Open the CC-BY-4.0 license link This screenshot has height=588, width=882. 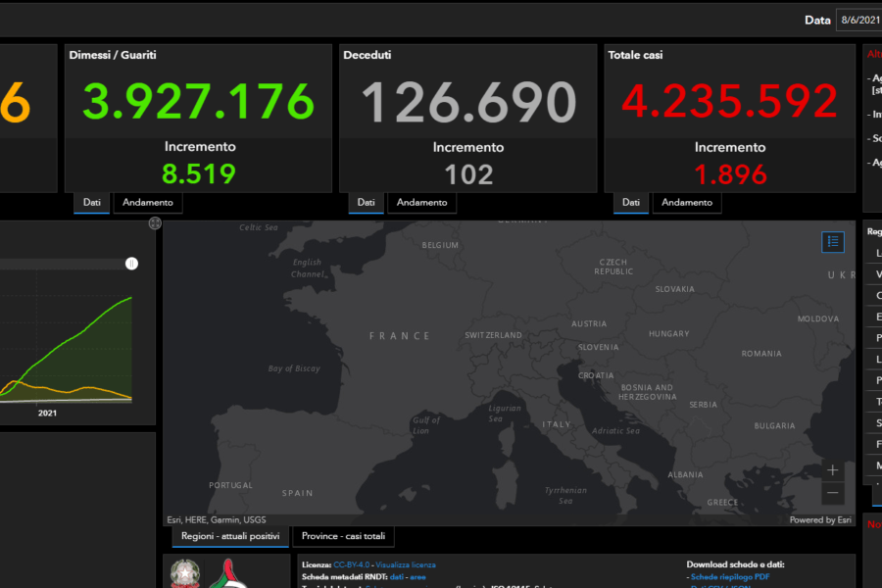pos(352,564)
